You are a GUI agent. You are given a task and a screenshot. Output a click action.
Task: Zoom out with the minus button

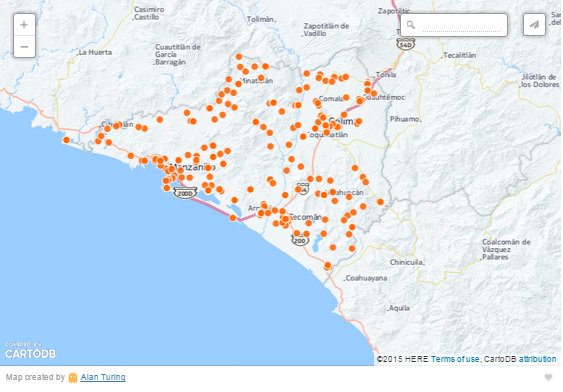[x=24, y=47]
